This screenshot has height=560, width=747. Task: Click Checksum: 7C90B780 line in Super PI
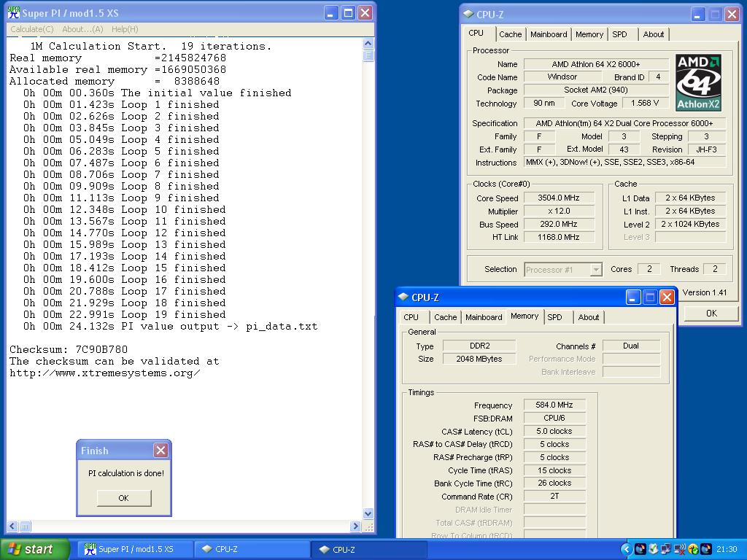[69, 349]
